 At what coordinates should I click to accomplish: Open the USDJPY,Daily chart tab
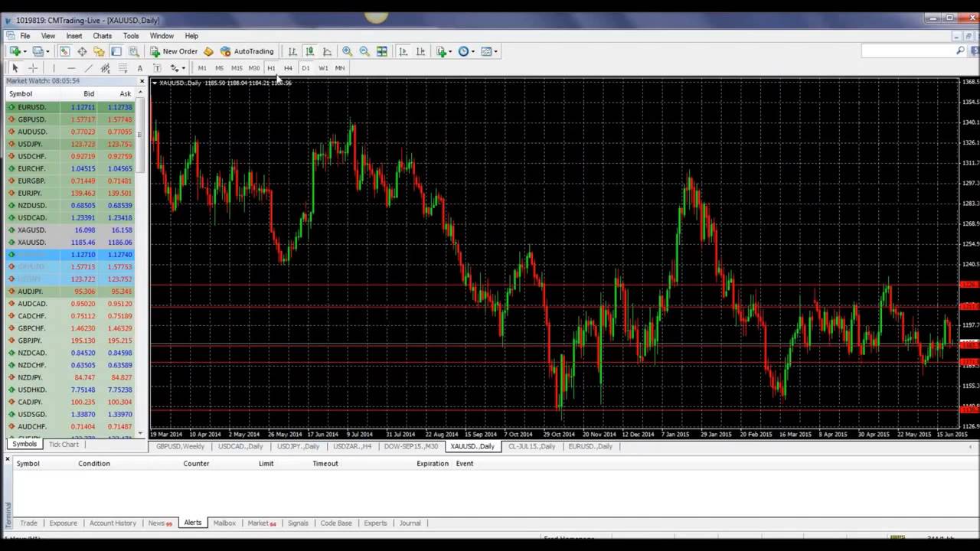298,446
